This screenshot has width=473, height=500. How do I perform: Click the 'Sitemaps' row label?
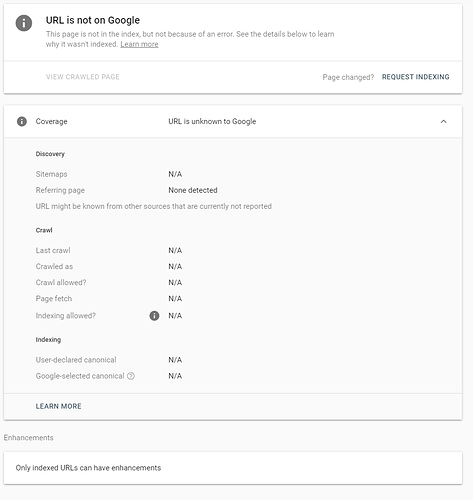click(51, 174)
